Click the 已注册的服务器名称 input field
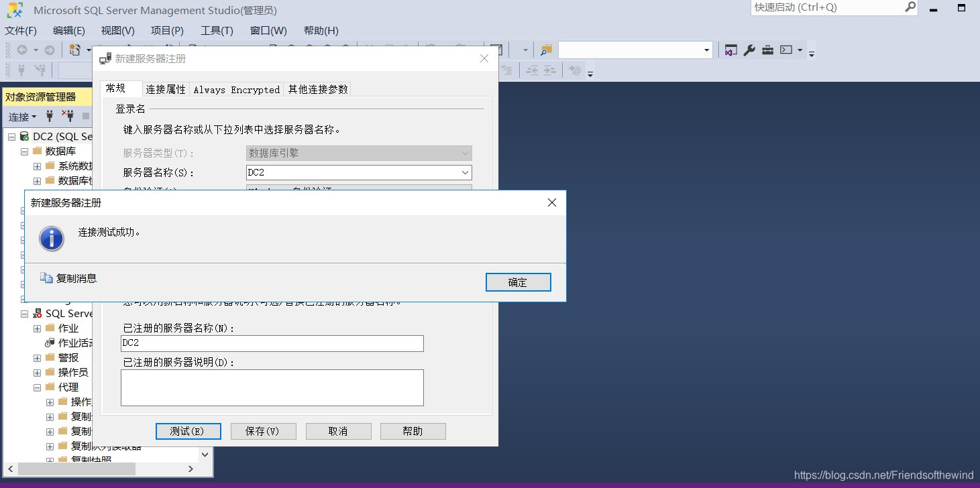980x488 pixels. tap(272, 343)
